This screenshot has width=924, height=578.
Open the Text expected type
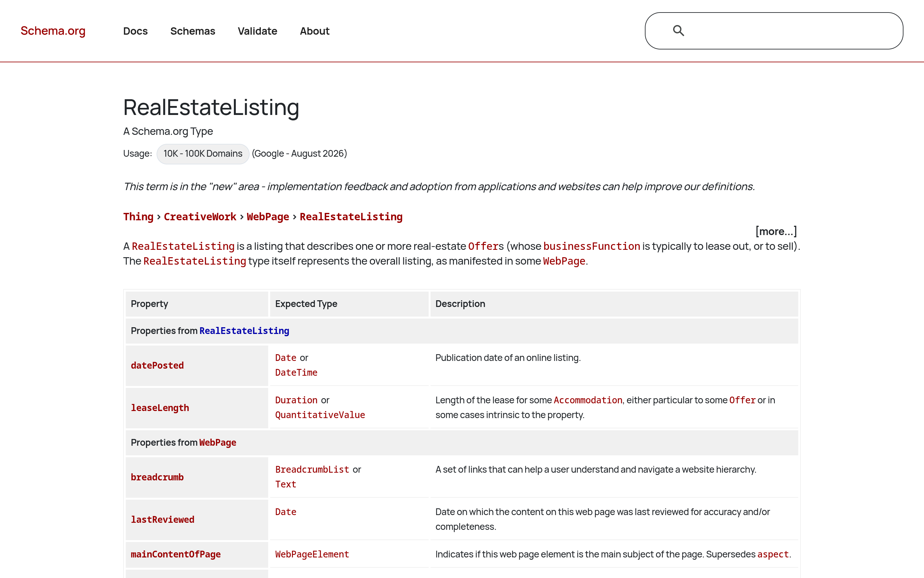pos(286,484)
